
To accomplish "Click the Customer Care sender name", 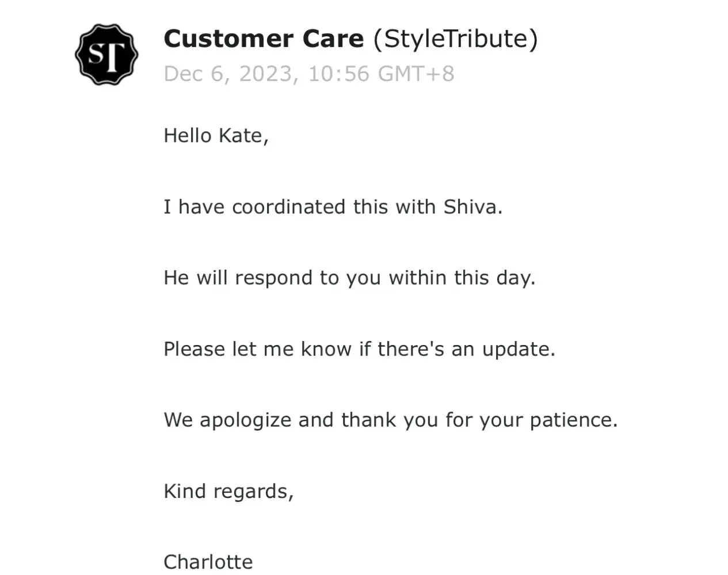I will click(264, 39).
